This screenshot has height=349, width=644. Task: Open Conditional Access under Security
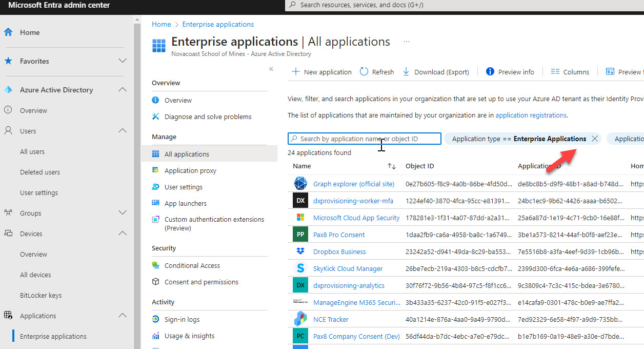(192, 265)
